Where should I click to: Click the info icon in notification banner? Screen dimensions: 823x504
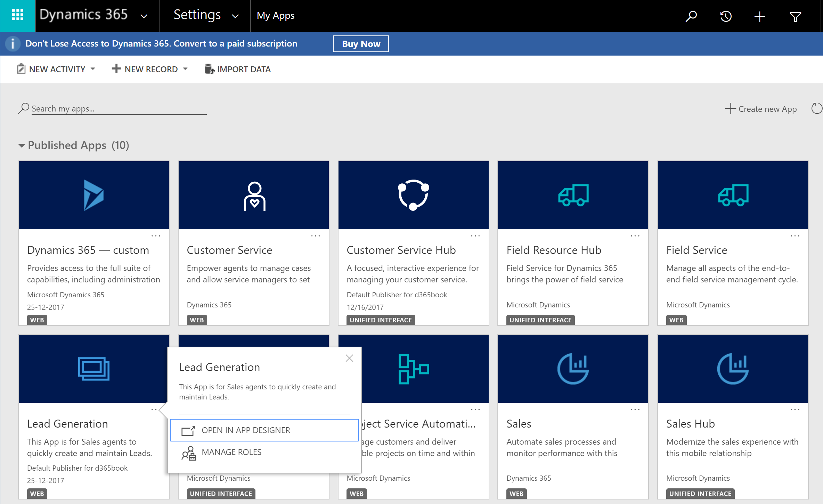13,44
